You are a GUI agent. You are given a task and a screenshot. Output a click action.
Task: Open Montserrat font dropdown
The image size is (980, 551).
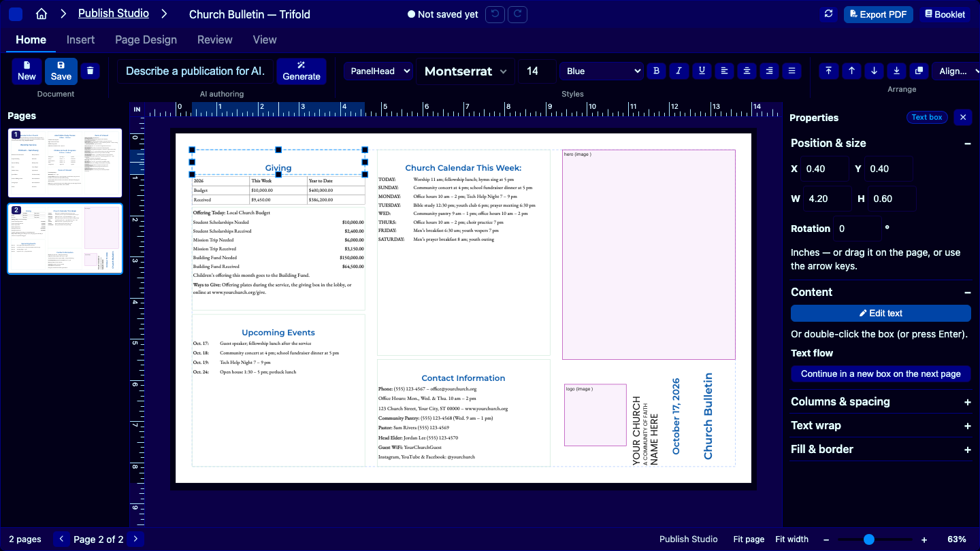pyautogui.click(x=466, y=71)
